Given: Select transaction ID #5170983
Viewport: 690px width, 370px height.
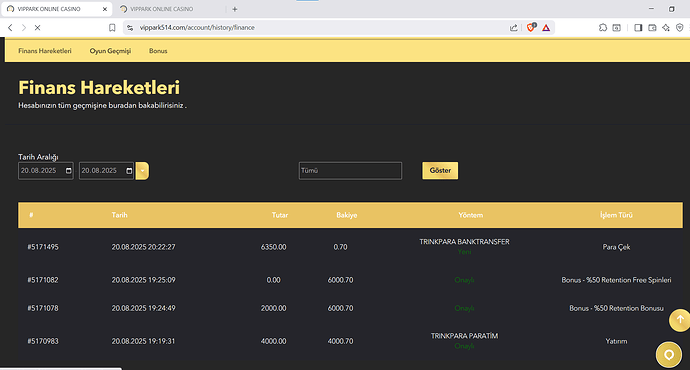Looking at the screenshot, I should [43, 341].
